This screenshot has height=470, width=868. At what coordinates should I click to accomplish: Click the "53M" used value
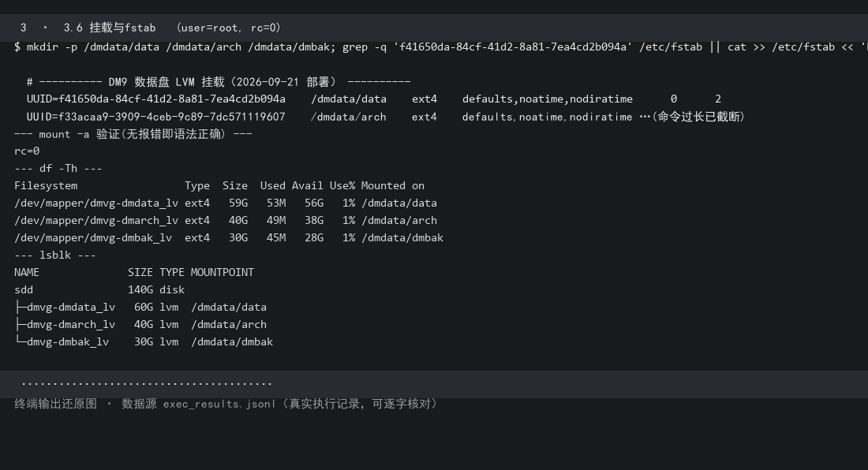pos(276,203)
